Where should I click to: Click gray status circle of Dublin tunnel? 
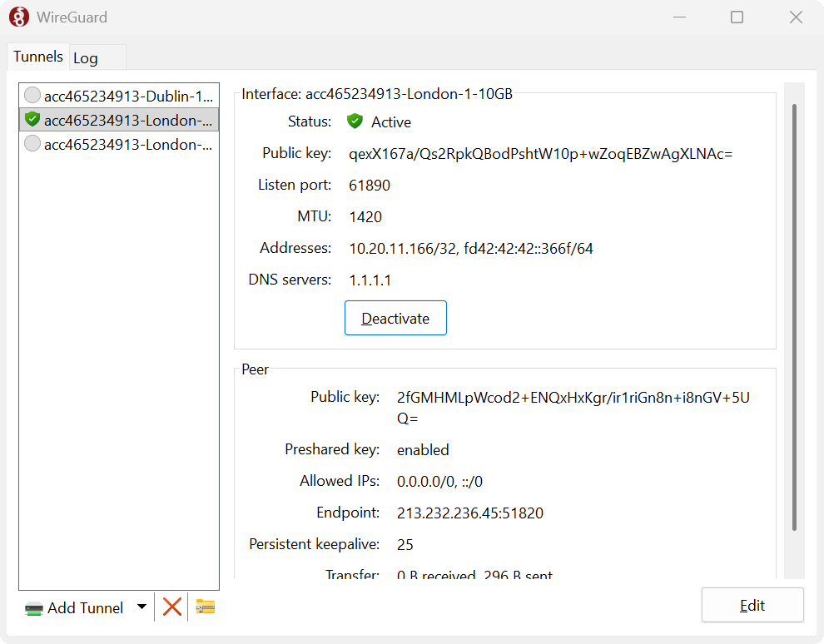point(32,95)
